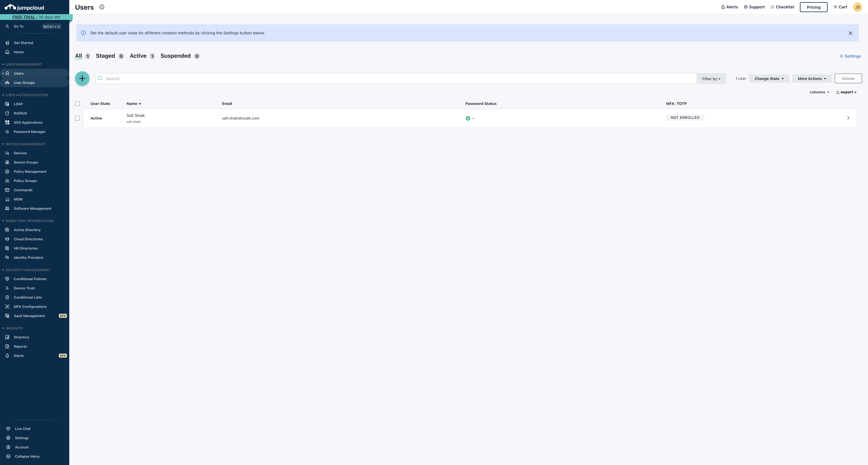The image size is (868, 465).
Task: Click the green plus add user button
Action: coord(82,79)
